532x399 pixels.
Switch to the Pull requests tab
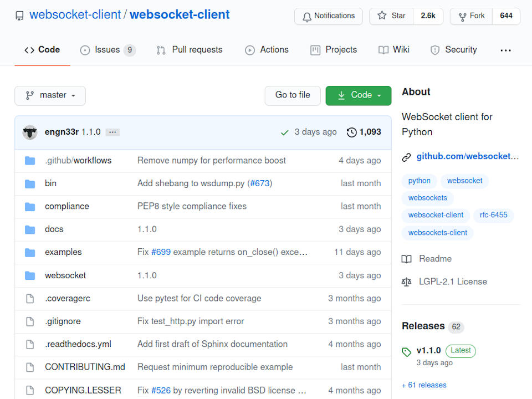(x=190, y=50)
